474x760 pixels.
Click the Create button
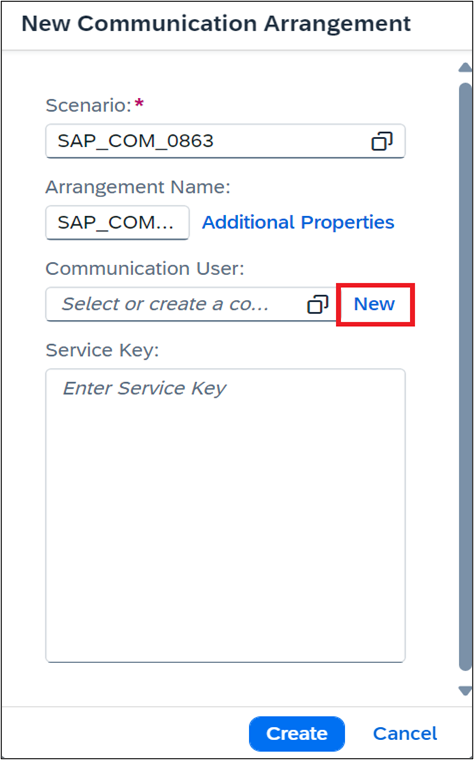pyautogui.click(x=297, y=734)
